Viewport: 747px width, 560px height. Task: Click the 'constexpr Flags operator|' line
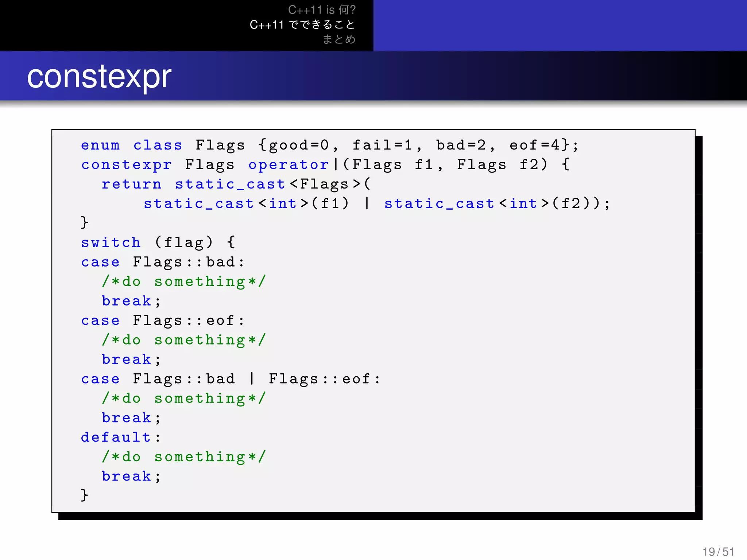click(325, 164)
